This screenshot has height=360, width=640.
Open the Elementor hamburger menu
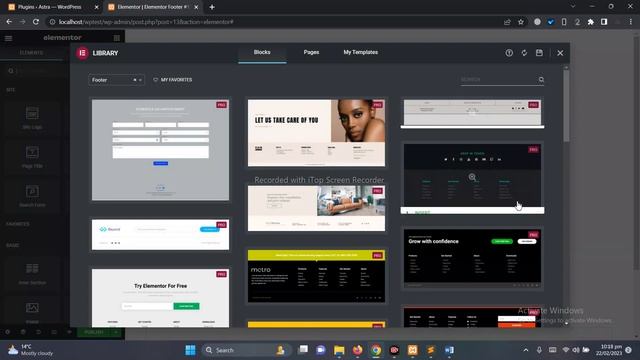(9, 38)
